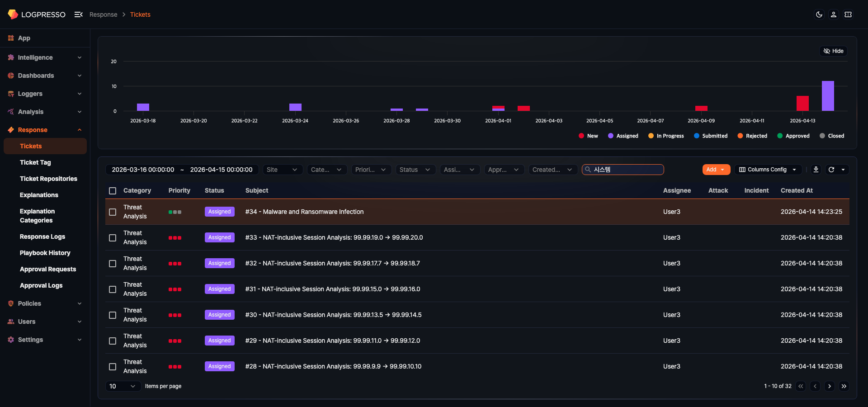This screenshot has width=868, height=407.
Task: Click the purple bar on 2026-04-13
Action: click(x=828, y=96)
